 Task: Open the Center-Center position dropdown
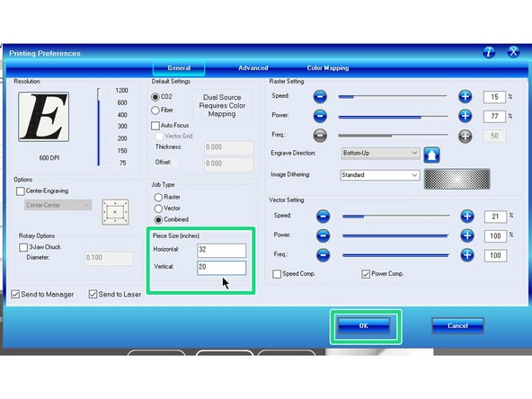pos(58,205)
